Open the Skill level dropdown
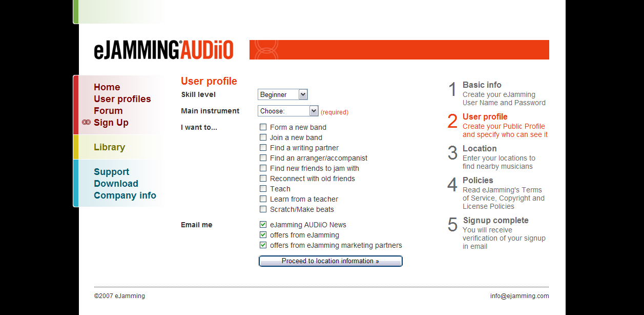This screenshot has width=644, height=315. [x=282, y=94]
